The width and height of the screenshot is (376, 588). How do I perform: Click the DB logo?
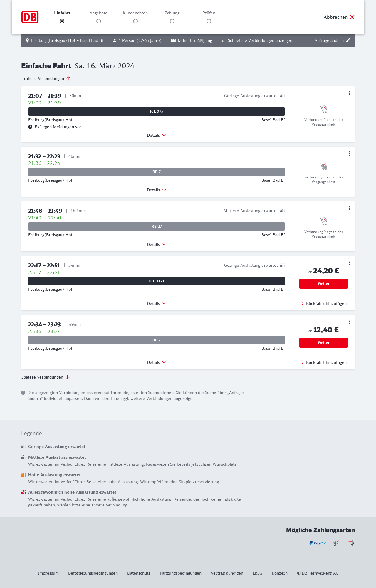point(30,17)
